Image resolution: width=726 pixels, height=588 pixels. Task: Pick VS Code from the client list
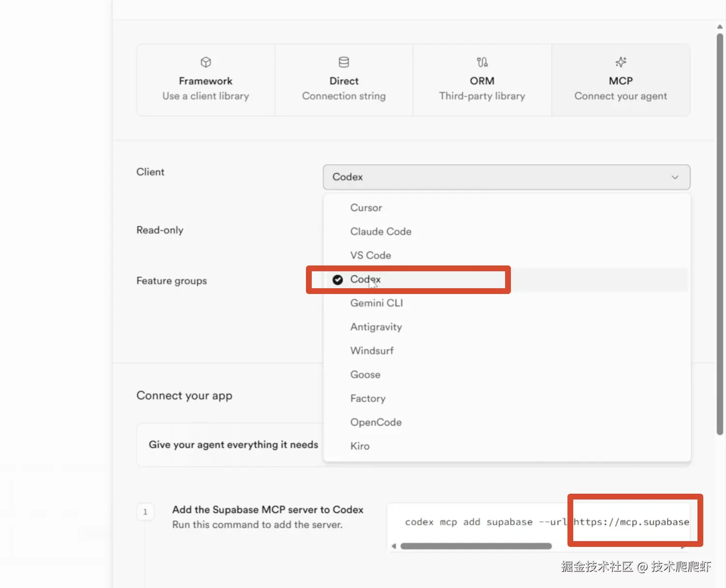(x=370, y=255)
